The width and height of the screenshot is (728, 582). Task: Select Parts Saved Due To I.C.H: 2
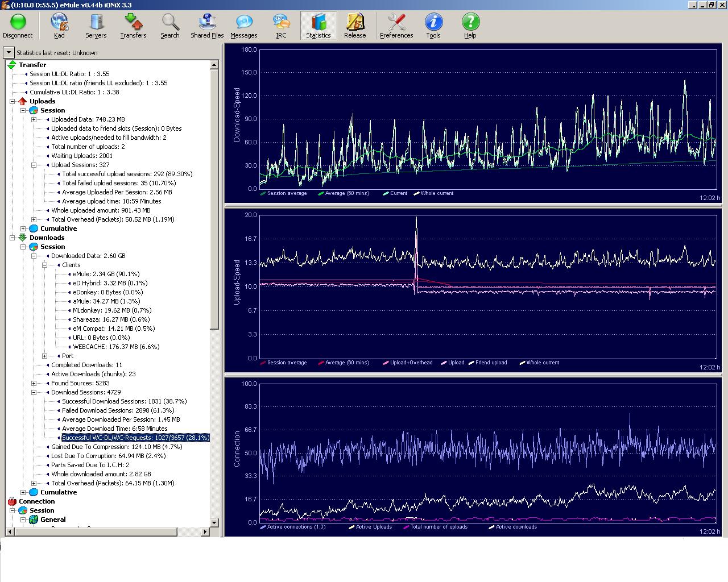click(x=90, y=465)
